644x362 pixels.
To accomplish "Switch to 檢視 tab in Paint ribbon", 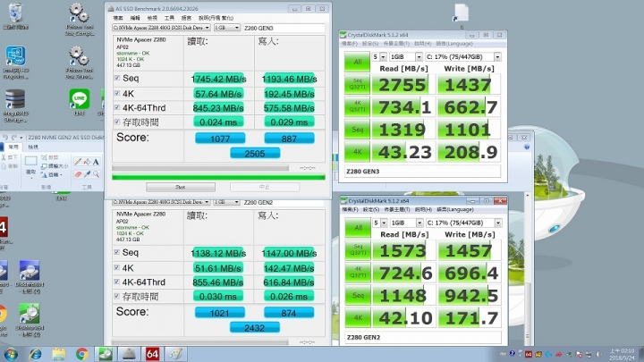I will point(33,147).
